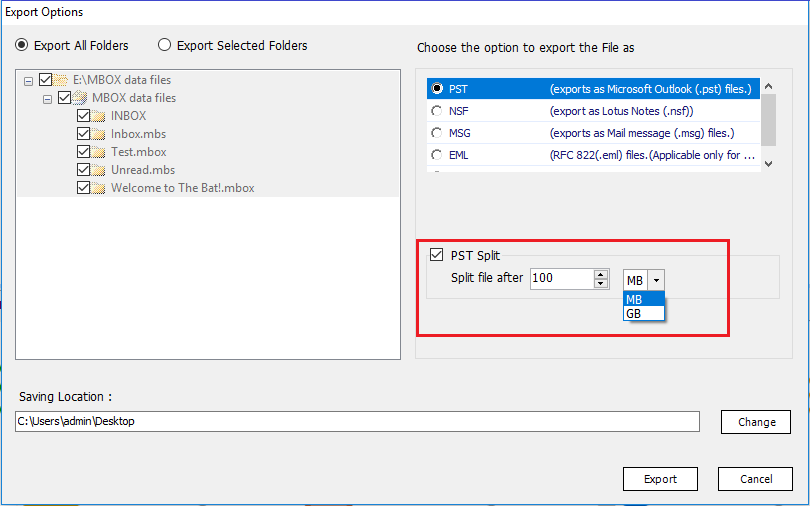
Task: Toggle the PST Split checkbox
Action: [437, 254]
